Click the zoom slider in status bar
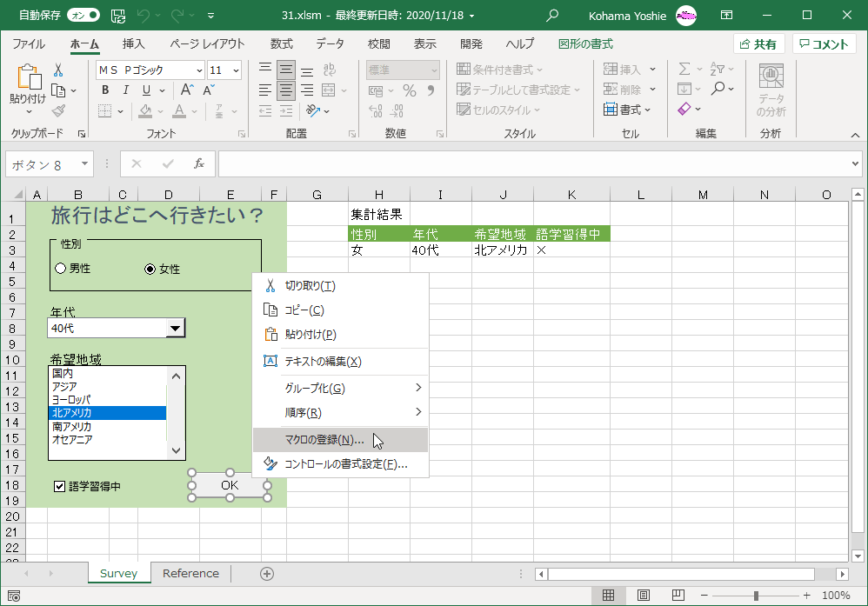This screenshot has width=868, height=606. [756, 596]
